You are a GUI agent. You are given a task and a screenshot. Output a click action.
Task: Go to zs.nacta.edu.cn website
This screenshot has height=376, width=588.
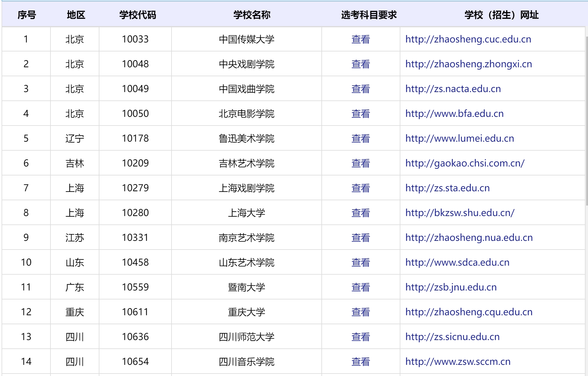(453, 89)
